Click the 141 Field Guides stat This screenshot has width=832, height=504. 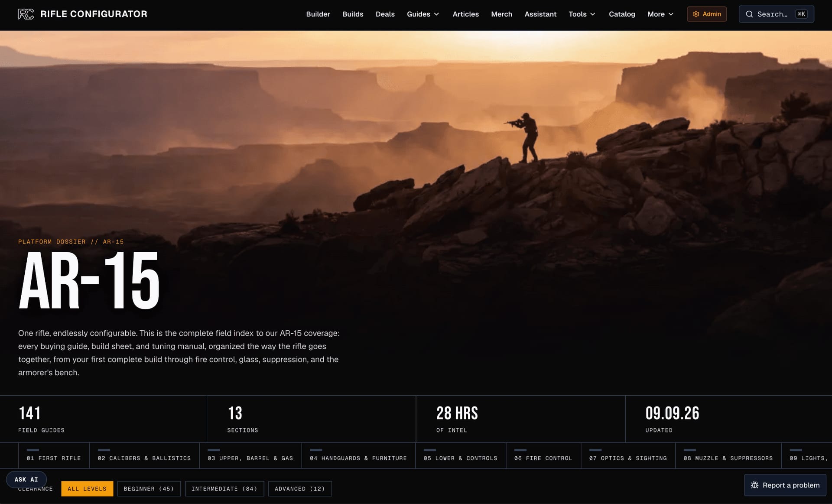pos(104,419)
